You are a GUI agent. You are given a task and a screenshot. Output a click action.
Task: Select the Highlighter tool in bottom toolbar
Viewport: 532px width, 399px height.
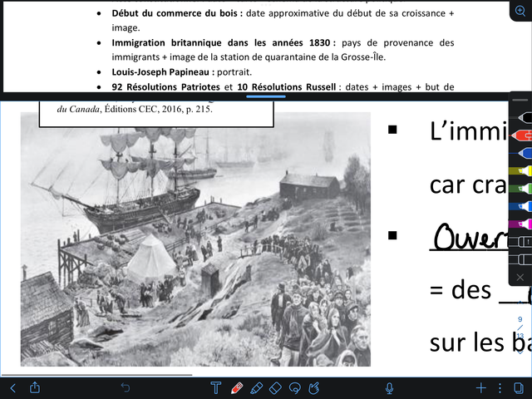click(256, 388)
